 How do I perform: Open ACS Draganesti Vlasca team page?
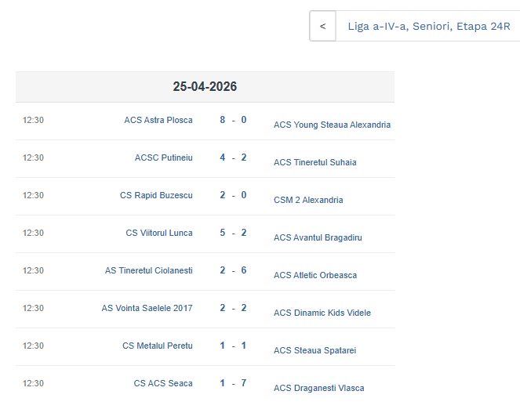[x=318, y=388]
